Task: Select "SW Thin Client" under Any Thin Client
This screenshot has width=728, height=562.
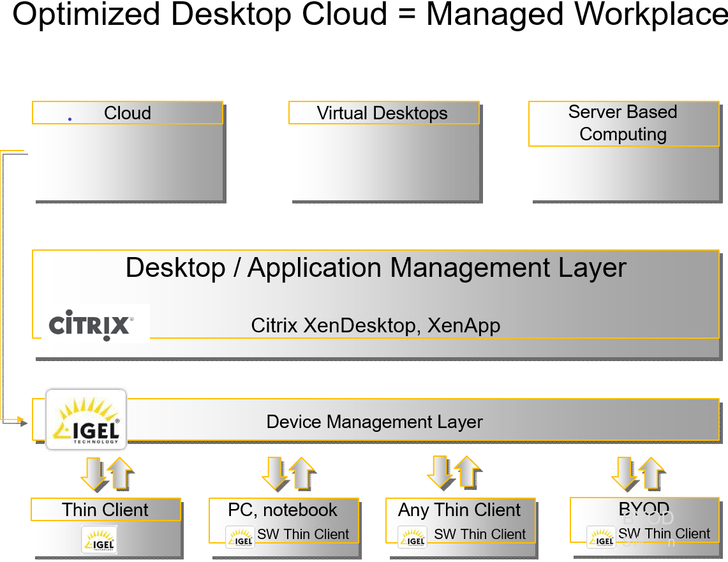Action: tap(480, 534)
